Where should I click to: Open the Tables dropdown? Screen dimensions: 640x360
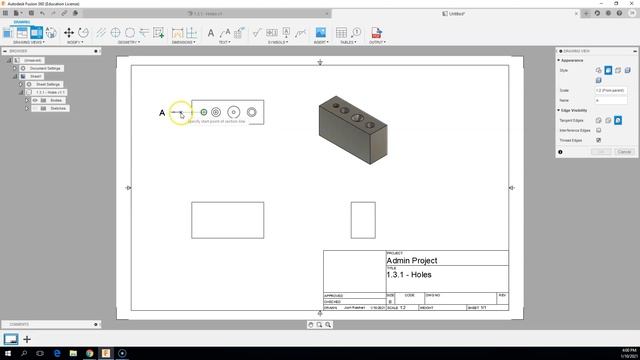click(348, 42)
